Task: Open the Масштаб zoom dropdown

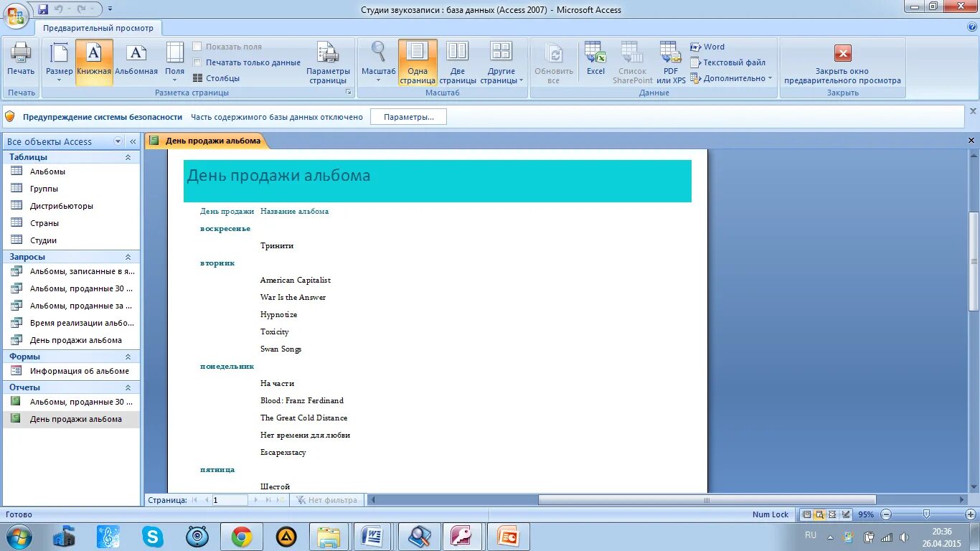Action: (x=378, y=62)
